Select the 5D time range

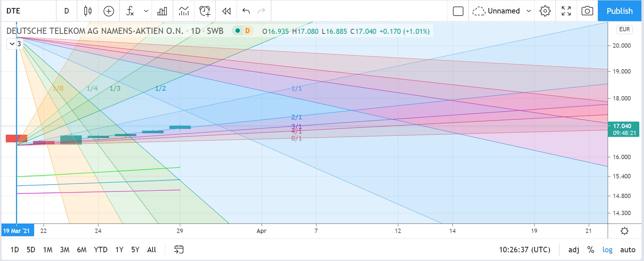click(31, 250)
